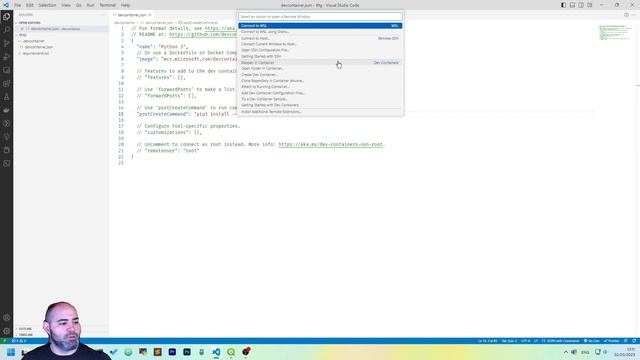This screenshot has width=640, height=360.
Task: Open the Selection menu
Action: [x=47, y=5]
